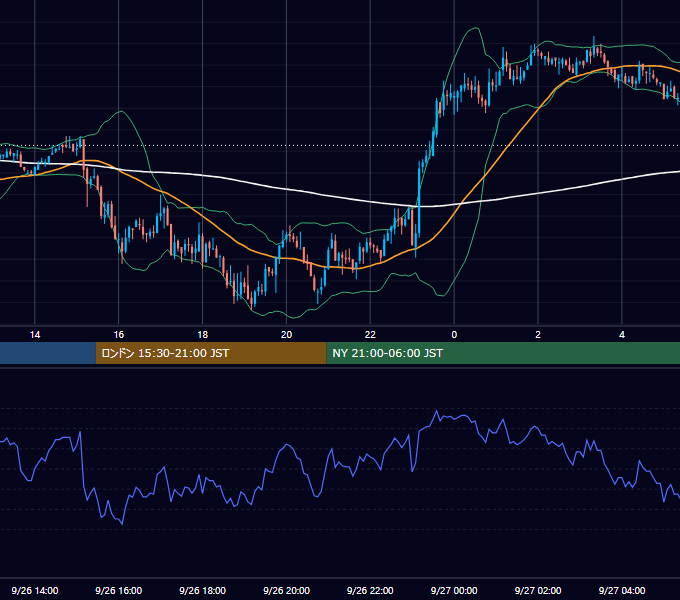Click the 2 hour label on price chart
This screenshot has width=680, height=600.
click(x=538, y=335)
